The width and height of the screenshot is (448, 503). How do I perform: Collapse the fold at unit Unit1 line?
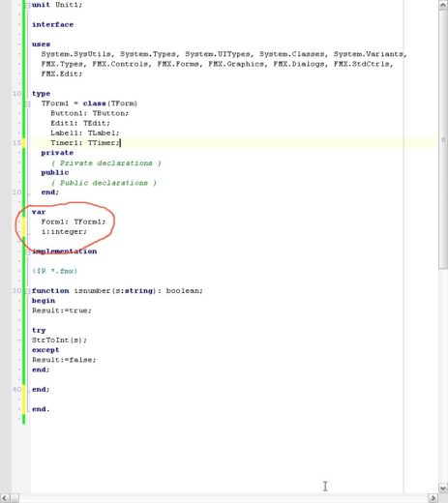coord(28,5)
